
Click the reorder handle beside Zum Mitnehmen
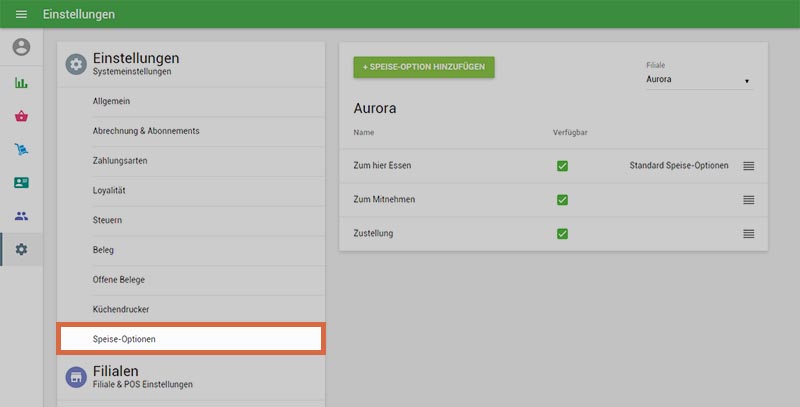(748, 200)
